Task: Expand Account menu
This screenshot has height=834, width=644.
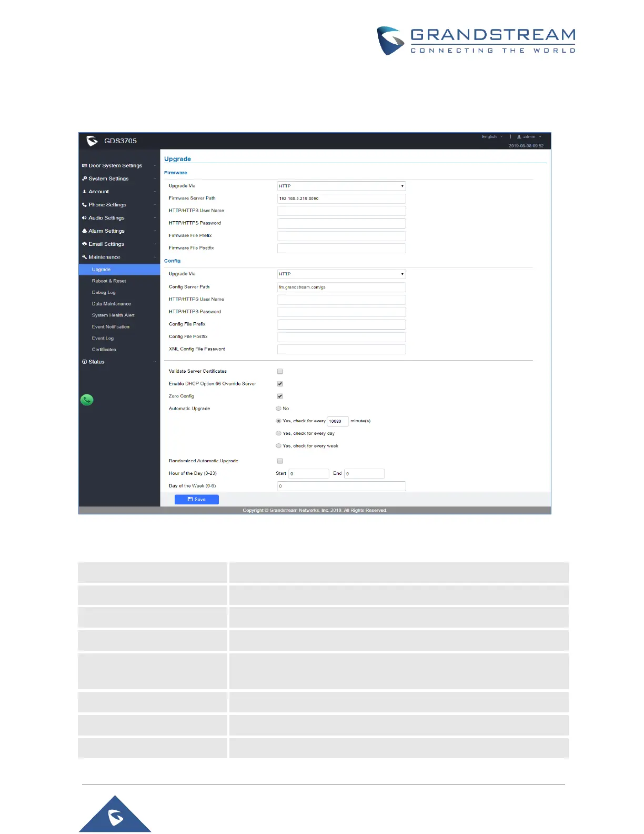Action: coord(119,192)
